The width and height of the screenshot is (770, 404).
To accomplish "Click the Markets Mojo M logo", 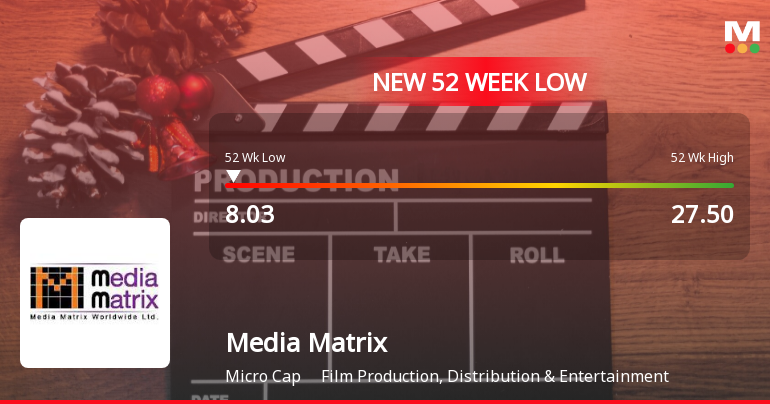I will tap(742, 37).
